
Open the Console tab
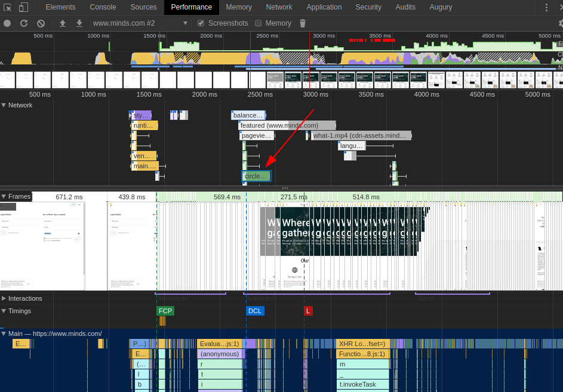103,7
